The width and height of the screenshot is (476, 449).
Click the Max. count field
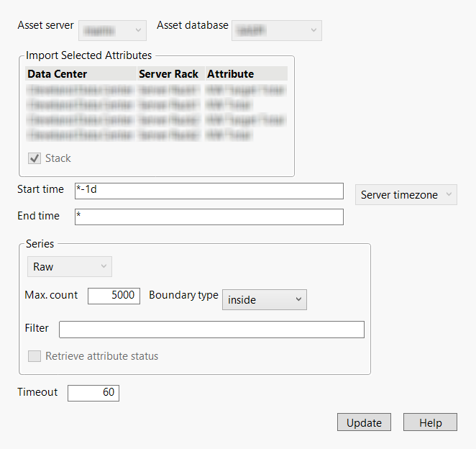[114, 296]
